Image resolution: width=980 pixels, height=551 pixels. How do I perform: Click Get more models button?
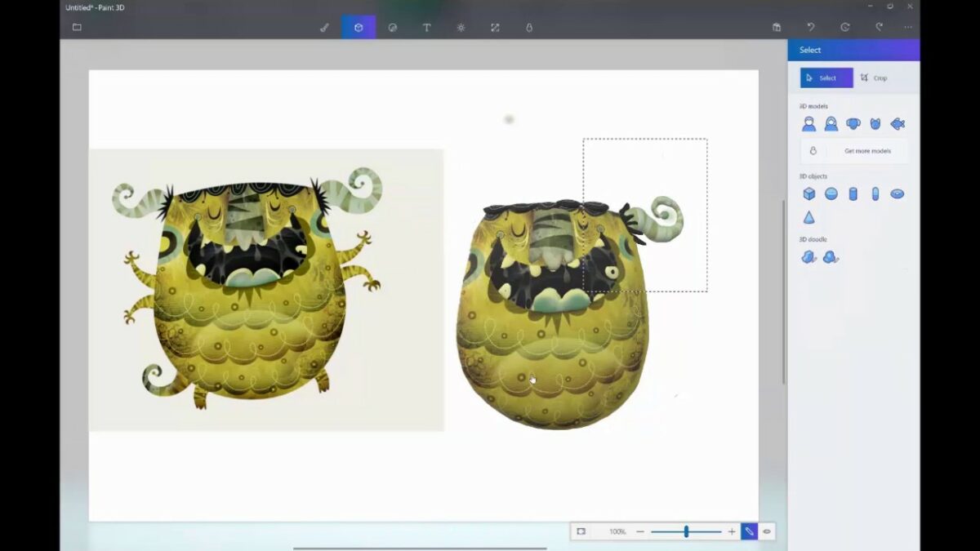pos(854,151)
